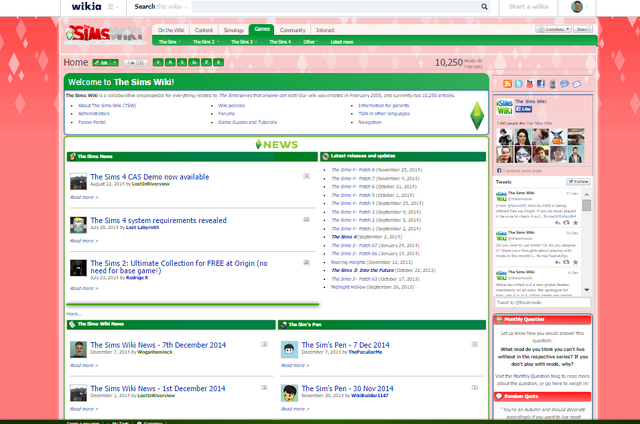Open the Twitter icon in sidebar social row

pyautogui.click(x=518, y=84)
